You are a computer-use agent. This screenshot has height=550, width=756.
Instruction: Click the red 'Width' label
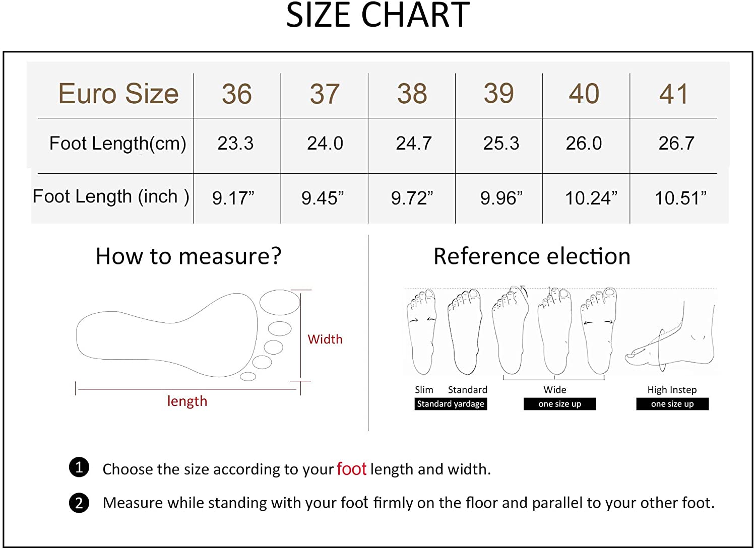click(x=325, y=339)
